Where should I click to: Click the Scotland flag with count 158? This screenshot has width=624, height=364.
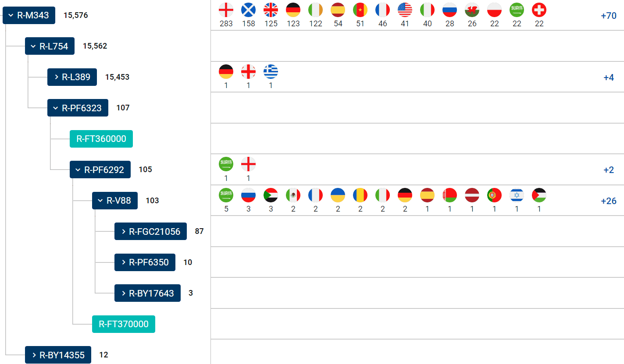tap(248, 10)
